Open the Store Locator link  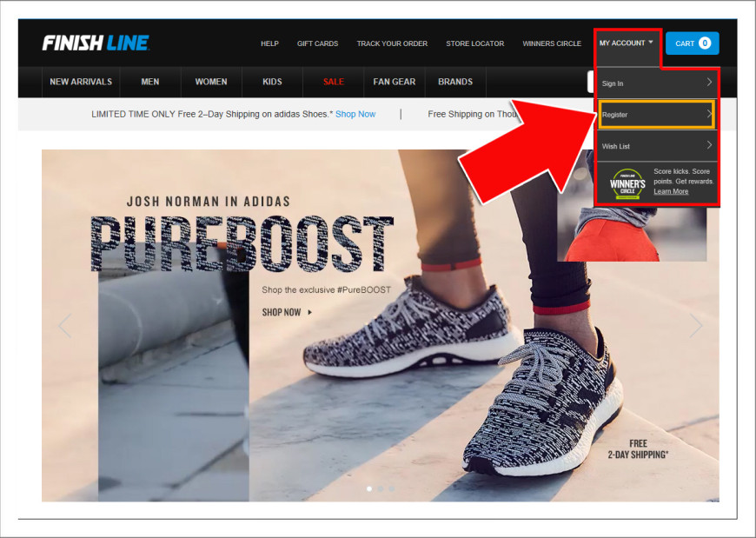point(475,43)
